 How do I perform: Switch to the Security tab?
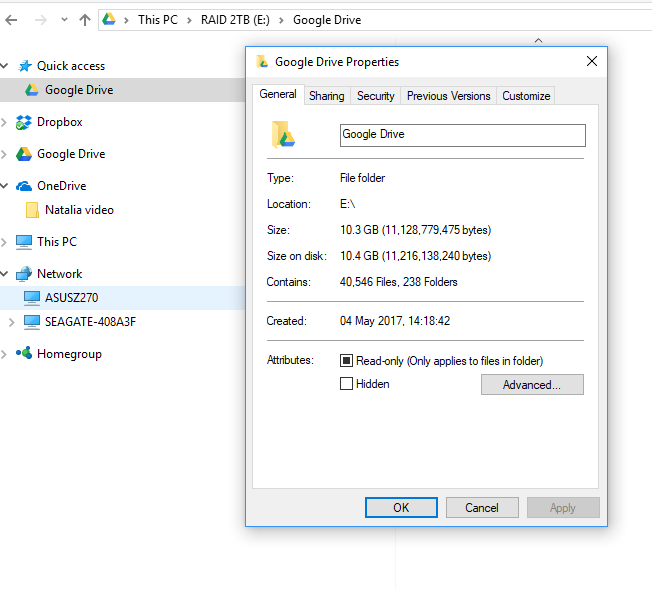pos(375,96)
